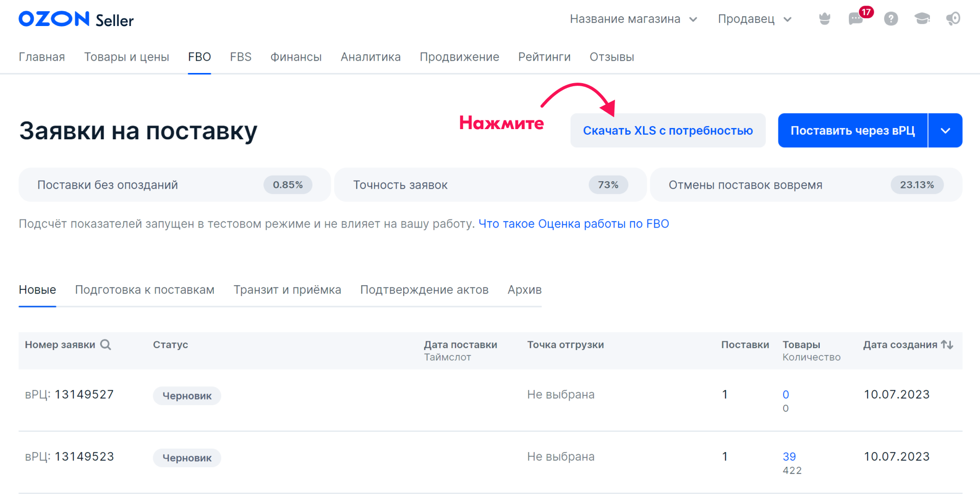The image size is (980, 494).
Task: Open Поставки без опозданий metric card
Action: [175, 185]
